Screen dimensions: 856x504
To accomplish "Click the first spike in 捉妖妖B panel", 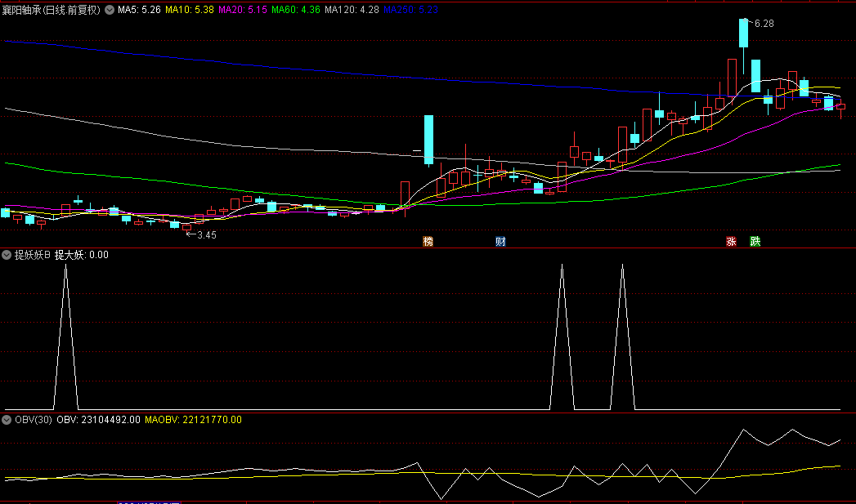I will click(x=66, y=336).
